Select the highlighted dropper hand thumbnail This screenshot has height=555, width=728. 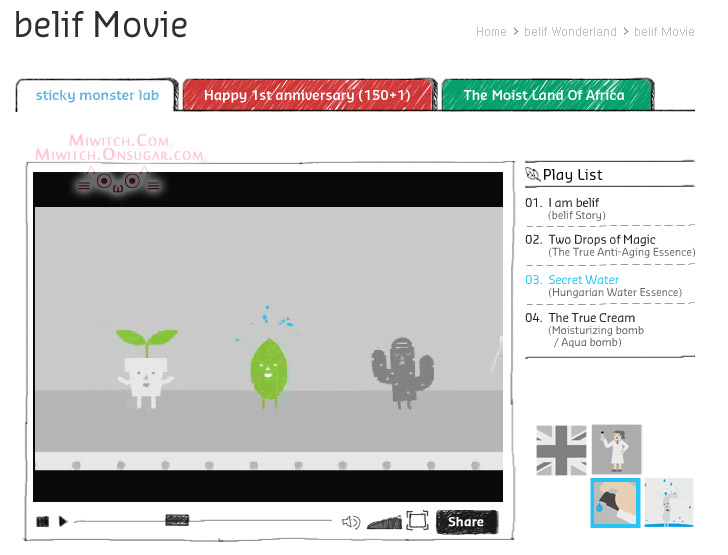pos(616,503)
